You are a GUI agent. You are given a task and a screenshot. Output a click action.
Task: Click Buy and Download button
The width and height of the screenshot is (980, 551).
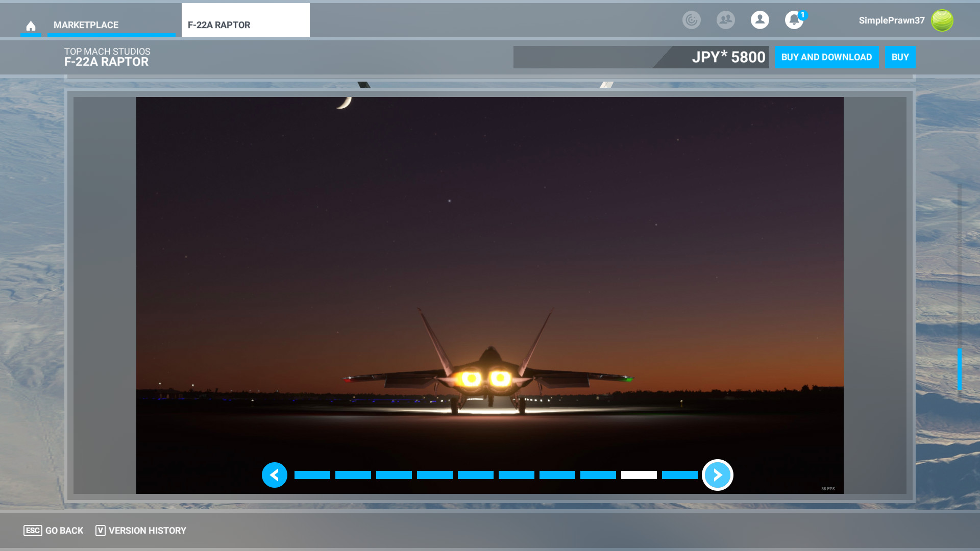coord(826,57)
